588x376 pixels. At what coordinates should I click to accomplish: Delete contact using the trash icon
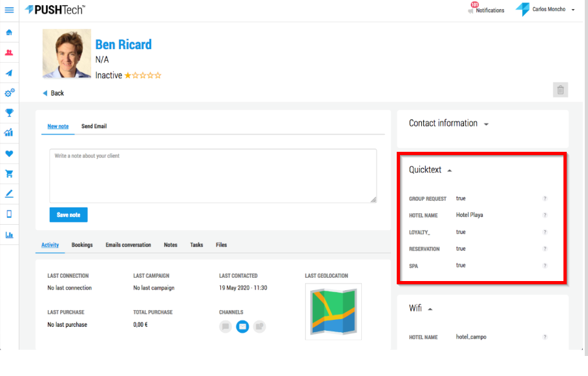(560, 90)
